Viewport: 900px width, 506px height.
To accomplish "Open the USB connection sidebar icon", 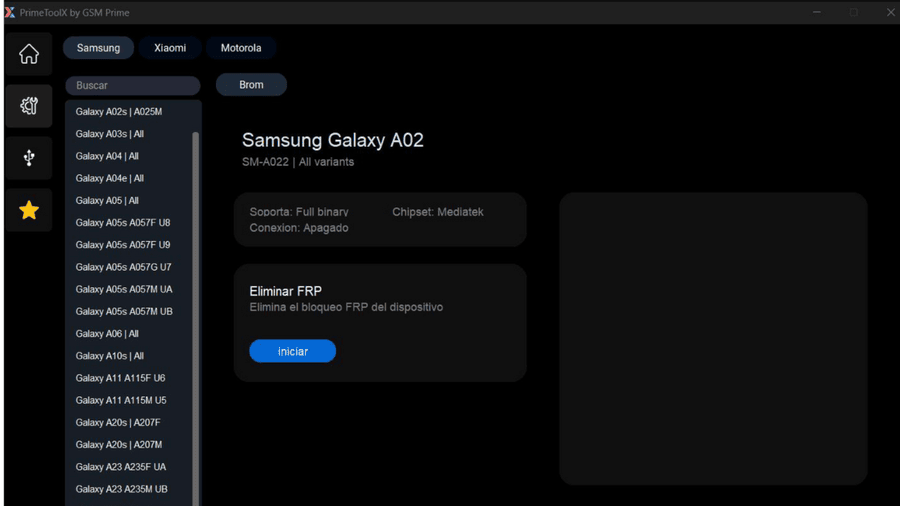I will 29,158.
